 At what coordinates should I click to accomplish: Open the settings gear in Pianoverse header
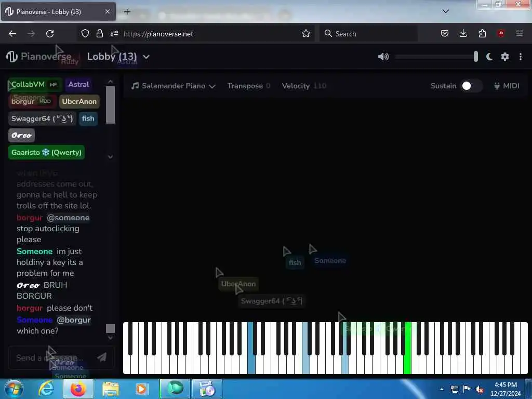(505, 57)
